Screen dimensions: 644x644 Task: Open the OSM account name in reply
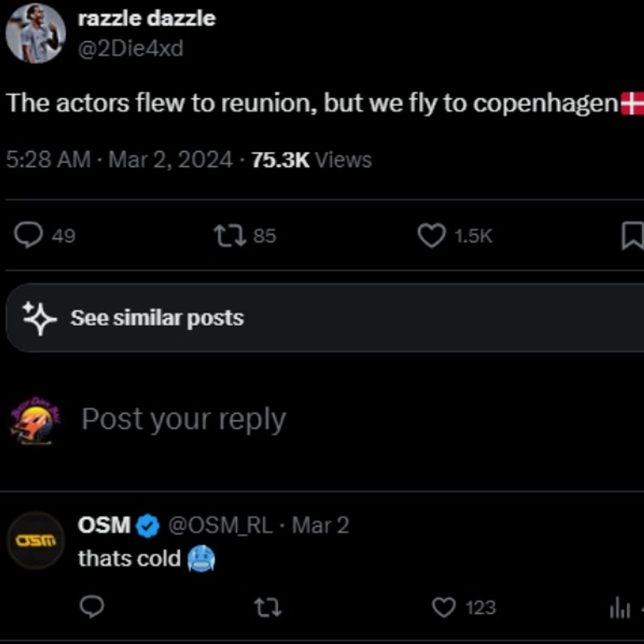point(104,525)
